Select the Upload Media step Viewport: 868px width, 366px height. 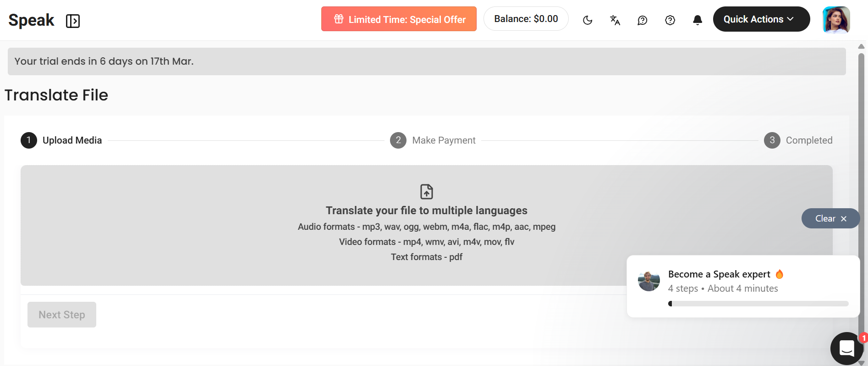[x=61, y=140]
